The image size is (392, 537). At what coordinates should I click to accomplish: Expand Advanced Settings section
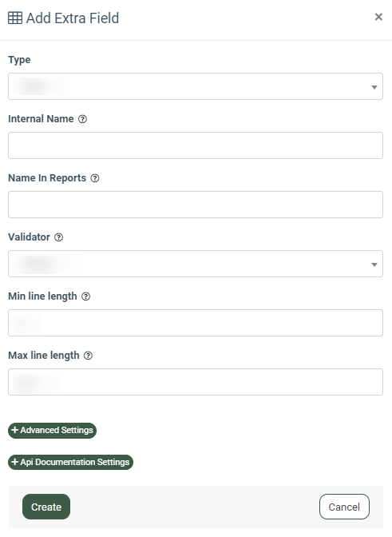[x=53, y=430]
